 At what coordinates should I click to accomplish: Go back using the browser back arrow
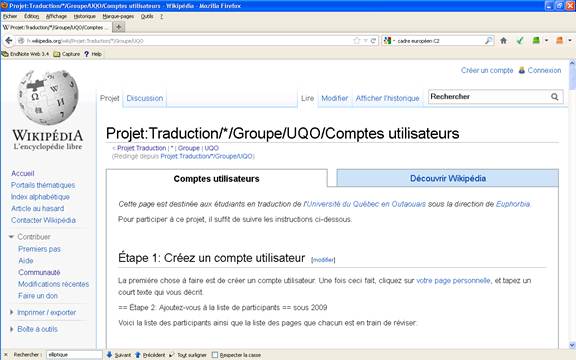(x=8, y=41)
